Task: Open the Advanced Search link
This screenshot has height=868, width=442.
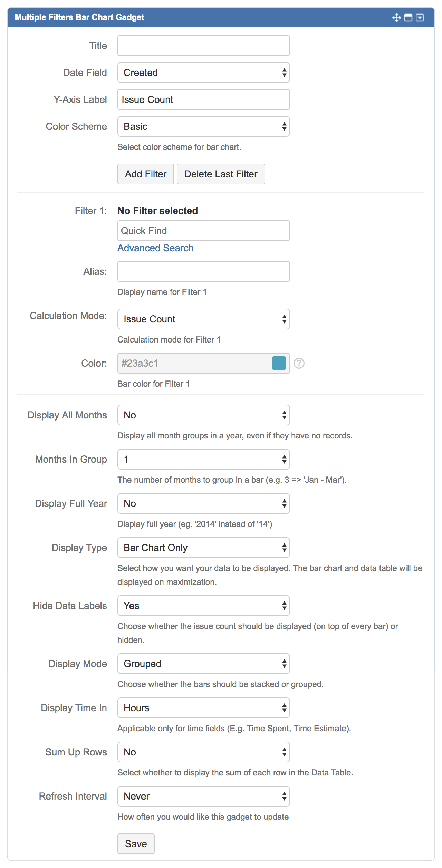Action: tap(155, 248)
